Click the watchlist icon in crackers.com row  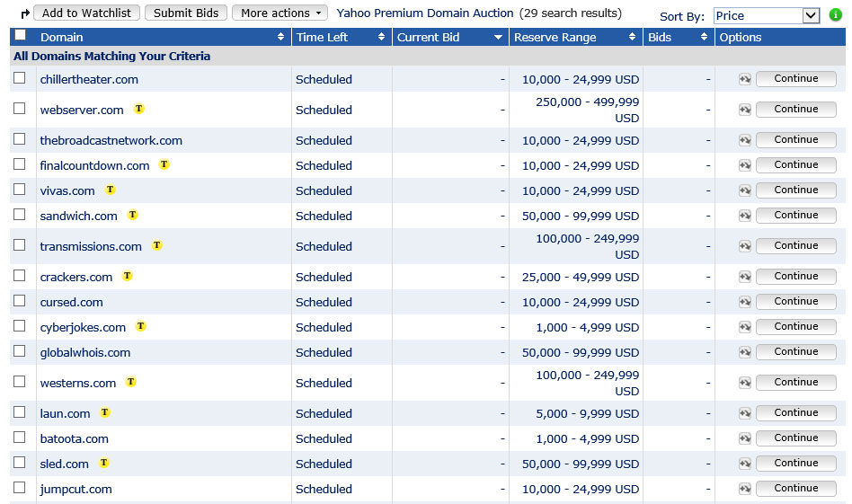(745, 277)
